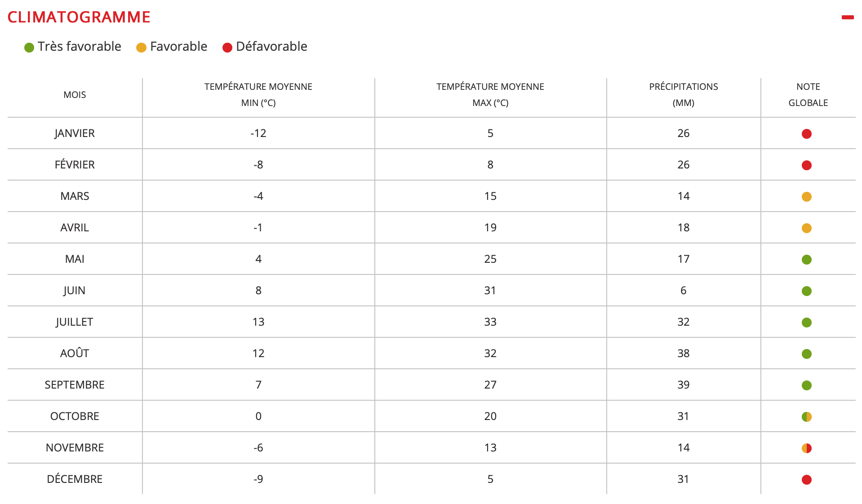The width and height of the screenshot is (862, 504).
Task: Click the Température Moyenne Max column header
Action: (490, 94)
